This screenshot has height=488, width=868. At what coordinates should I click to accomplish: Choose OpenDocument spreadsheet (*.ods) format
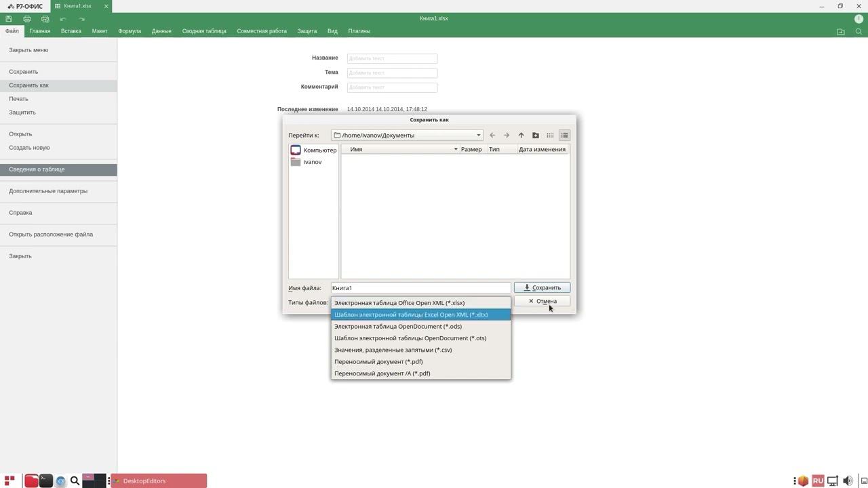pos(420,326)
